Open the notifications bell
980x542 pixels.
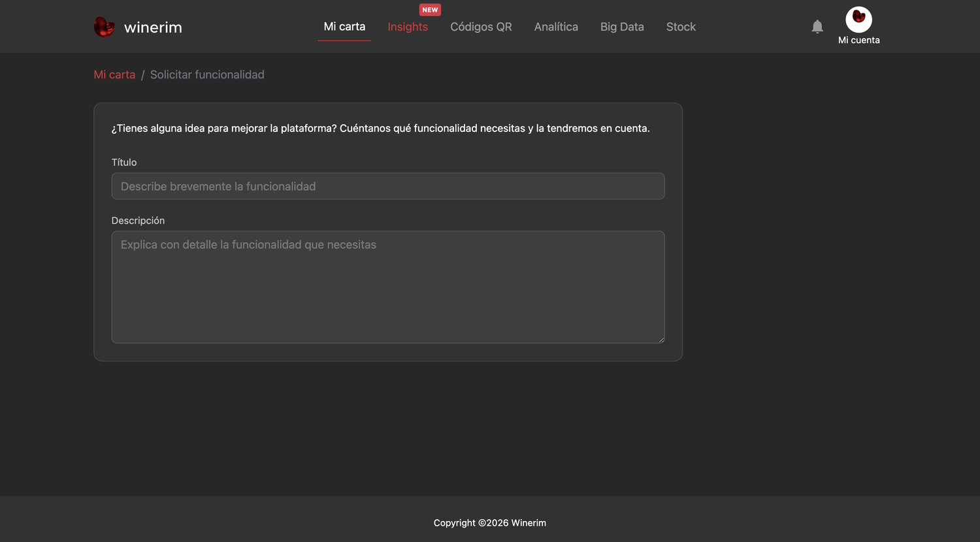click(x=817, y=27)
